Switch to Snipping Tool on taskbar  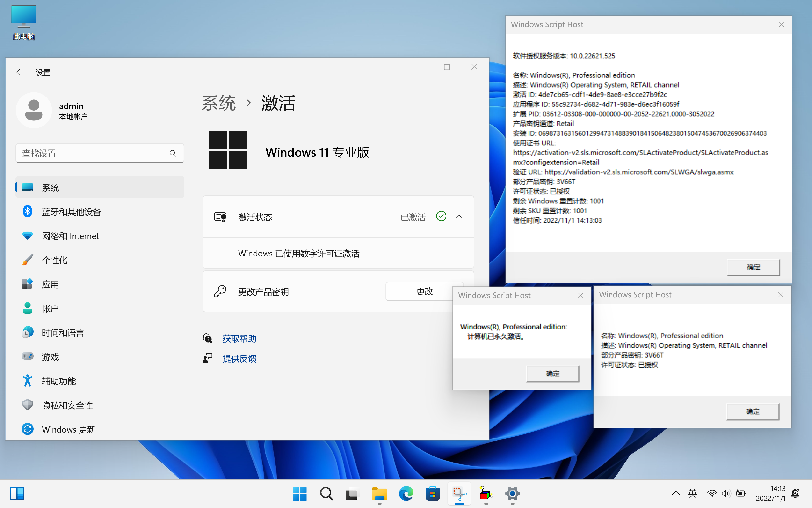(x=459, y=493)
